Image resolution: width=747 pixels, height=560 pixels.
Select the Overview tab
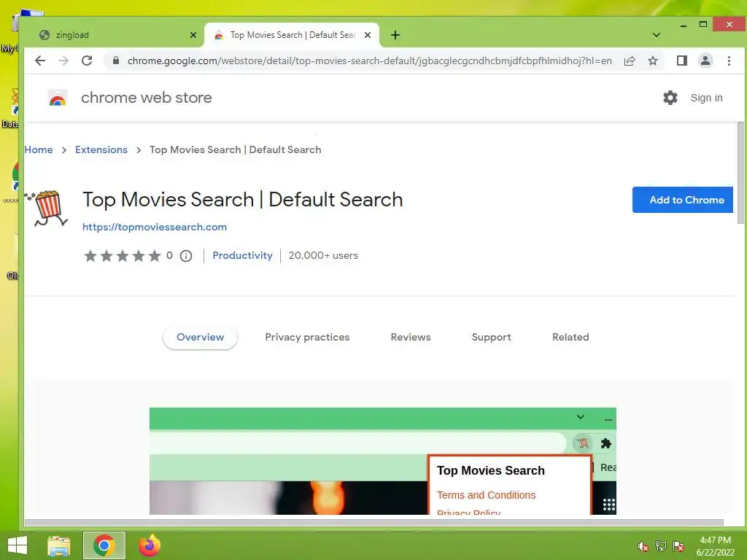point(200,337)
